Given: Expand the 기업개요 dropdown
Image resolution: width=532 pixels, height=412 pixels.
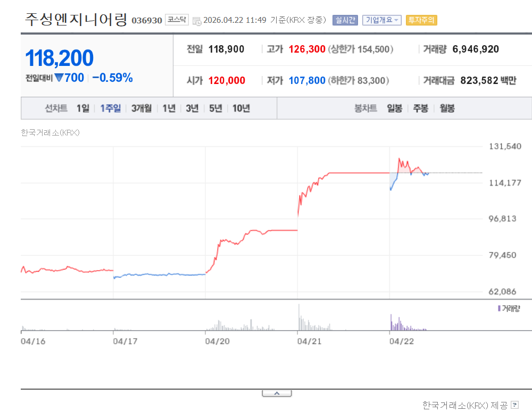Looking at the screenshot, I should pyautogui.click(x=381, y=20).
